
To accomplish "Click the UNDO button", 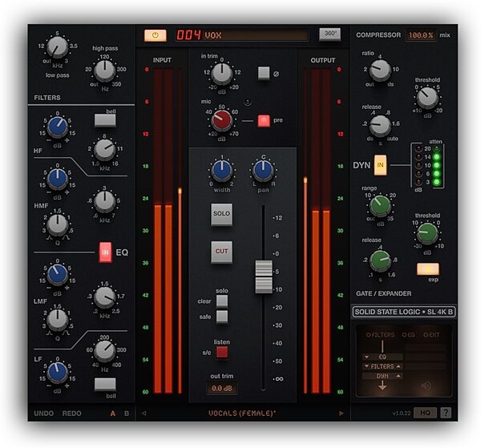I will [44, 414].
